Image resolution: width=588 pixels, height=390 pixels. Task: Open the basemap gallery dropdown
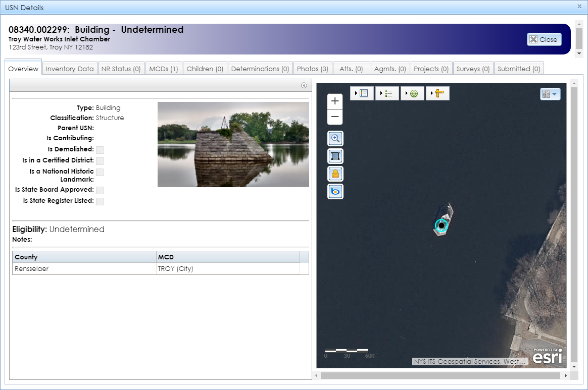coord(550,94)
